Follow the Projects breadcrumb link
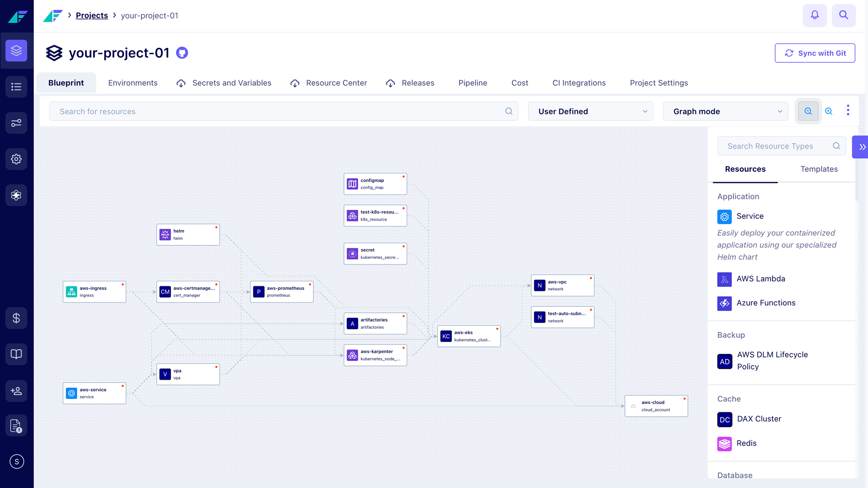 pos(92,15)
